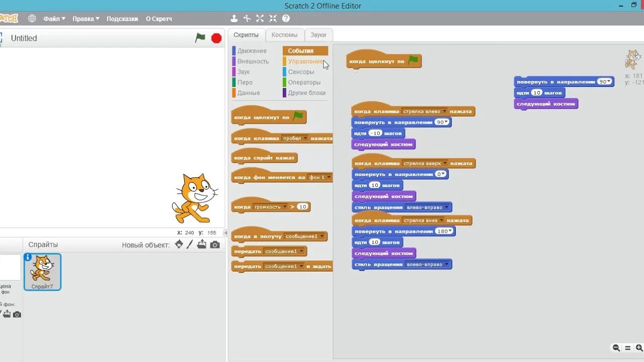
Task: Switch to the Звуки tab
Action: click(318, 35)
